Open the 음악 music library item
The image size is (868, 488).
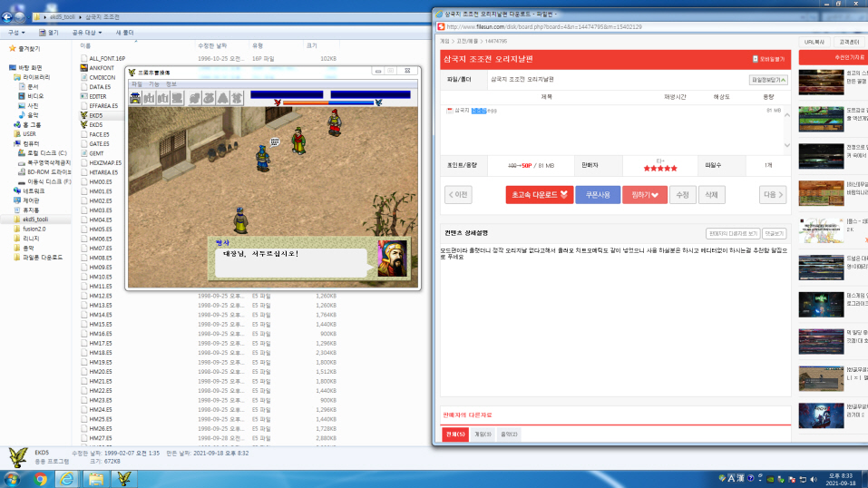pos(29,115)
